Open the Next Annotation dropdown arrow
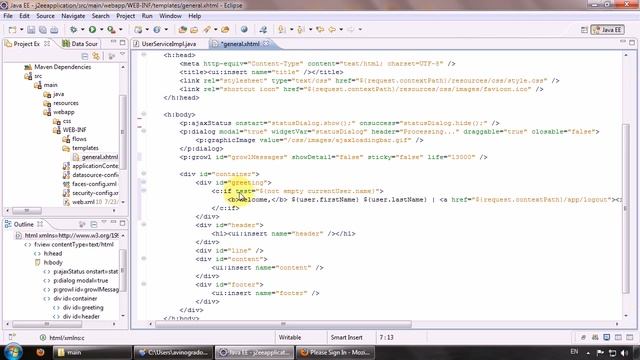 [291, 29]
